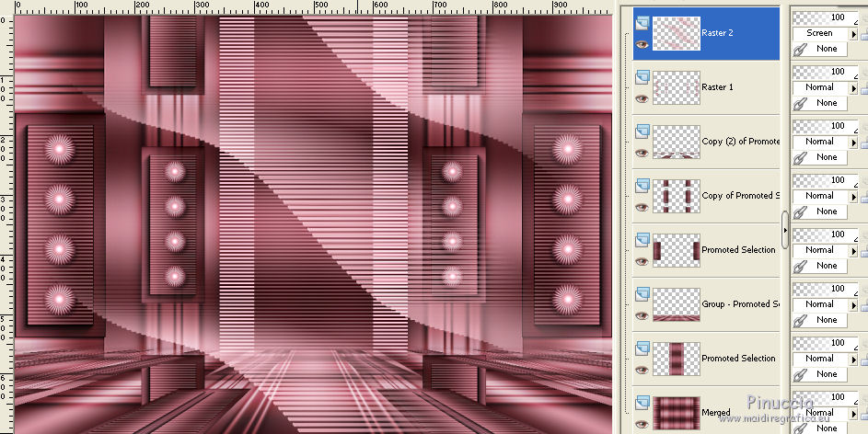
Task: Click the raster layer type icon on Raster 2
Action: coord(642,23)
